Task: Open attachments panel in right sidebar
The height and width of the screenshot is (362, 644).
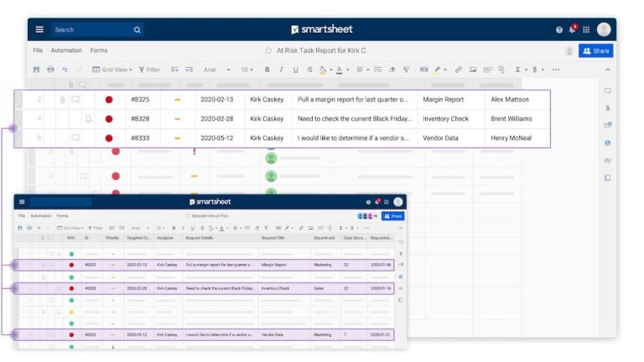Action: 607,108
